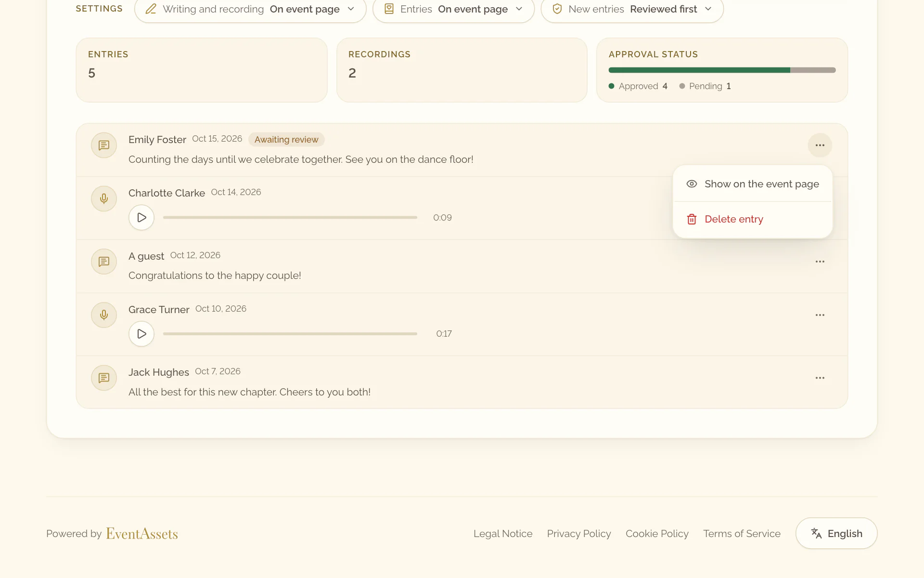The width and height of the screenshot is (924, 578).
Task: Click the 0:17 duration label
Action: (444, 334)
